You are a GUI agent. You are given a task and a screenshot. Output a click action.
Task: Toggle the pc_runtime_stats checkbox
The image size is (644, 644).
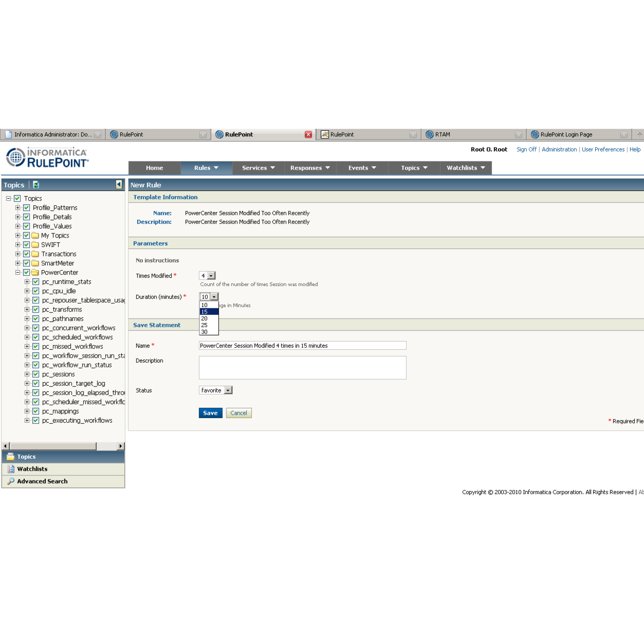click(36, 282)
